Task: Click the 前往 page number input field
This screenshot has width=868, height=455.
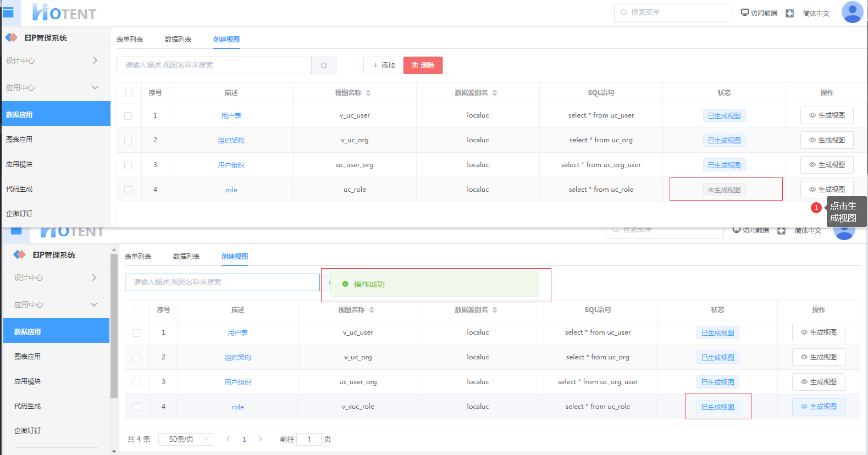Action: coord(309,439)
